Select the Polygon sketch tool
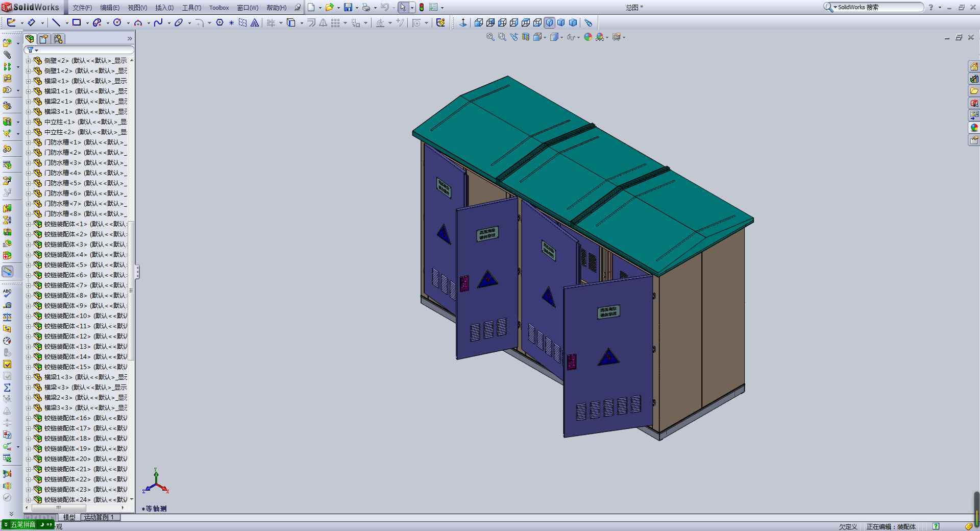980x531 pixels. tap(220, 22)
